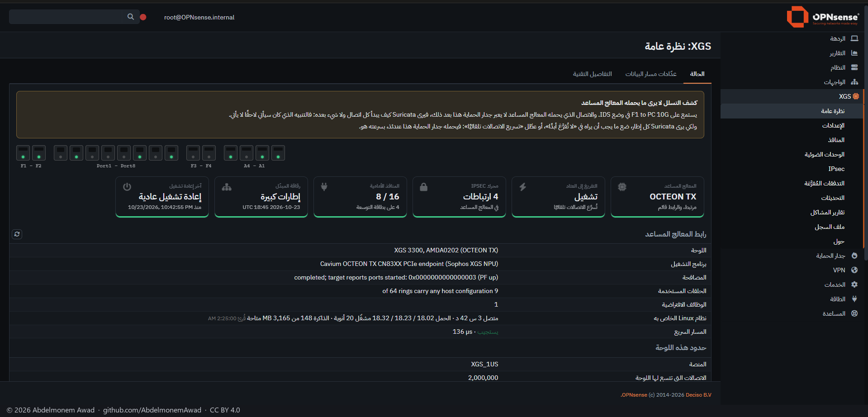Click the F2 port indicator

(39, 153)
